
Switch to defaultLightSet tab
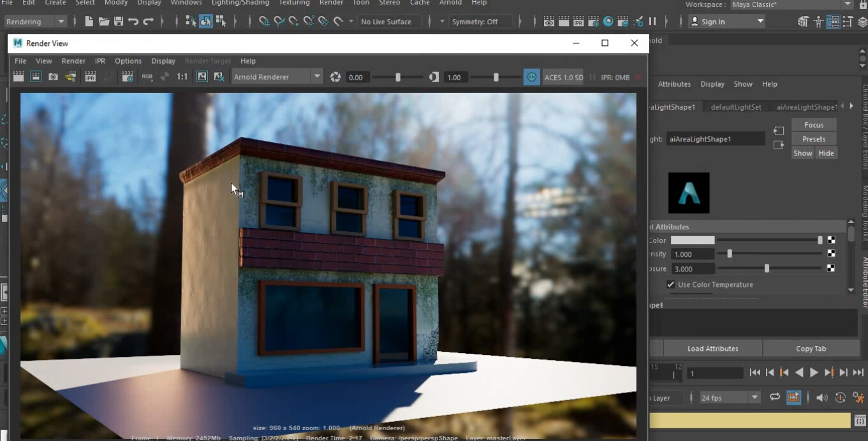(x=736, y=107)
